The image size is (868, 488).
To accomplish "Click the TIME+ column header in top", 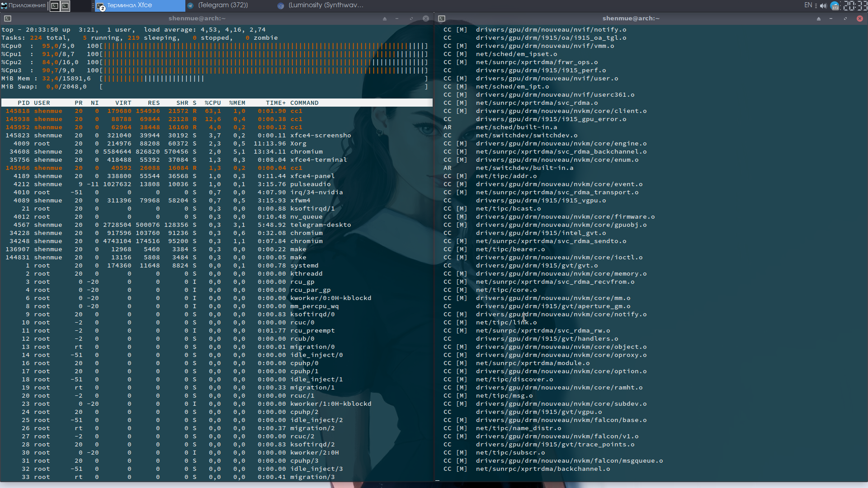I will tap(276, 103).
